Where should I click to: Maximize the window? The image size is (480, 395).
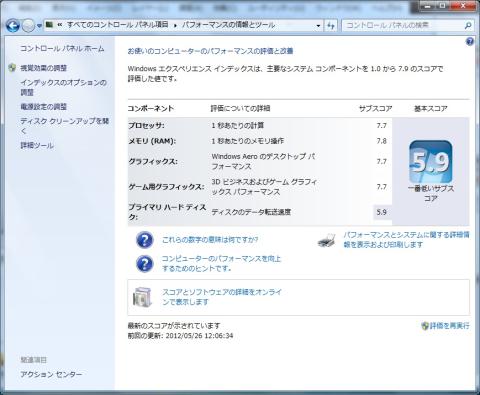click(x=443, y=6)
